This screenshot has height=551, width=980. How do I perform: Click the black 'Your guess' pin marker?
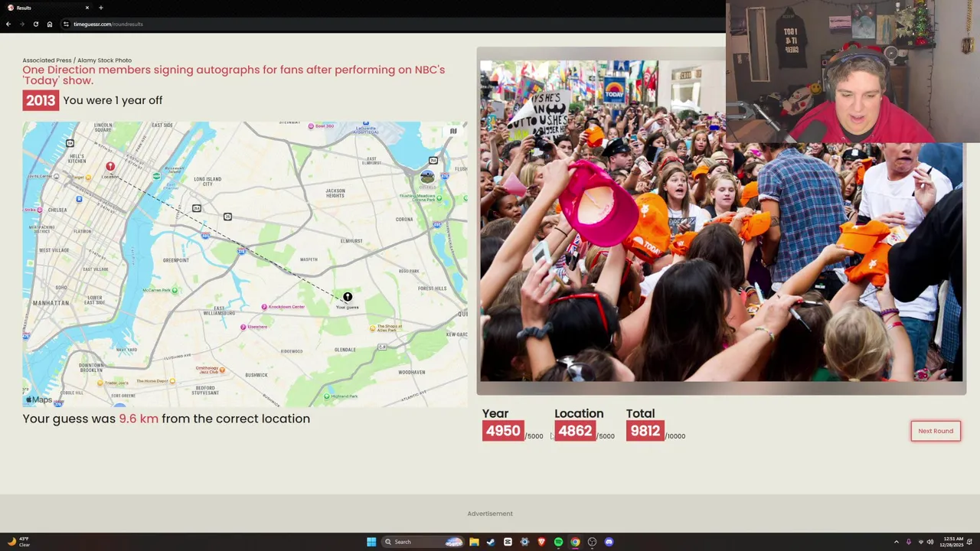348,297
